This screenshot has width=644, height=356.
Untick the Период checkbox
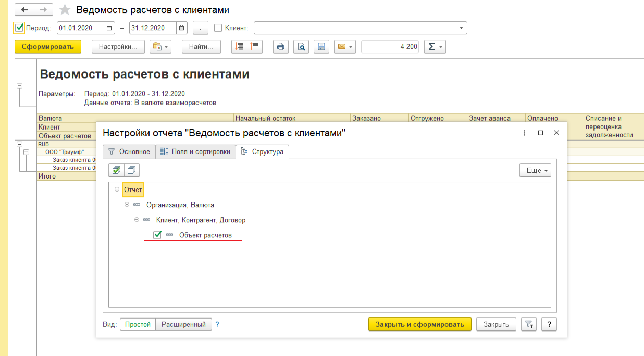(19, 28)
